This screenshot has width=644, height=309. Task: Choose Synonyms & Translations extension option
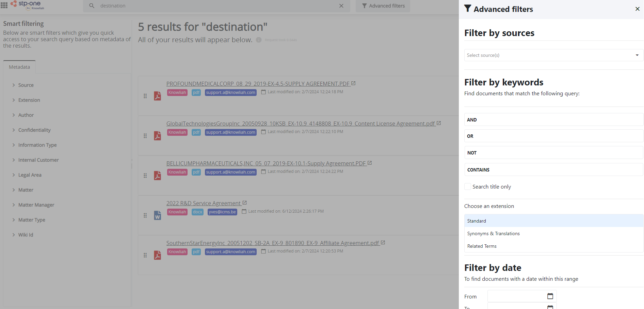coord(493,233)
